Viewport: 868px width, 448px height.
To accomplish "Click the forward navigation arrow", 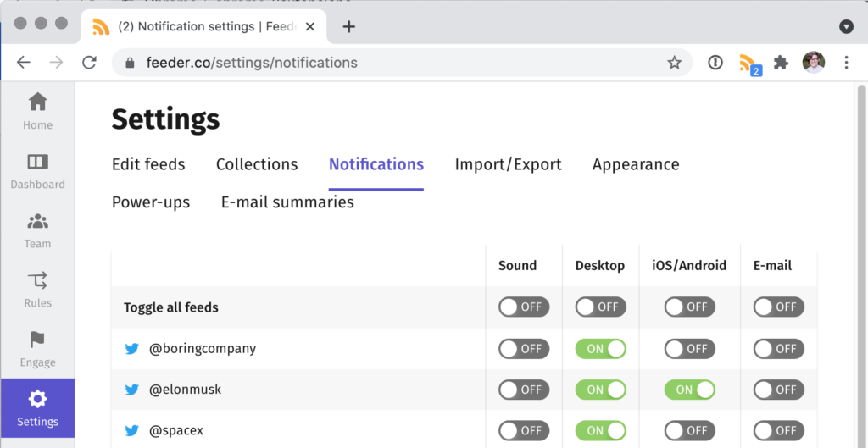I will pyautogui.click(x=56, y=63).
